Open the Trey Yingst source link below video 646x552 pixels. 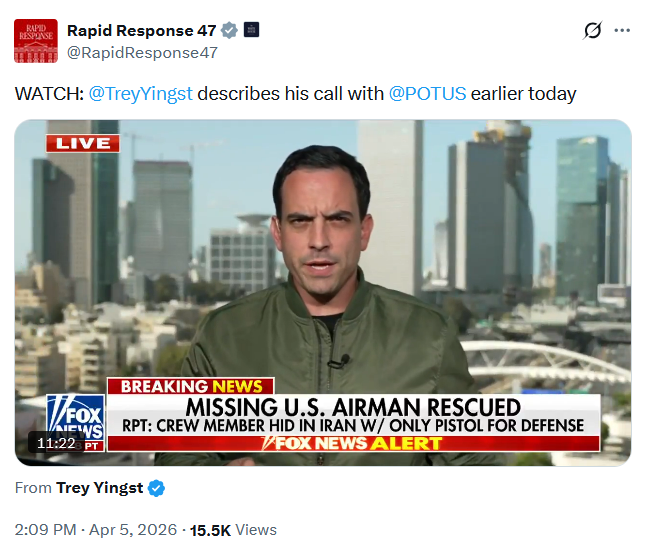point(100,488)
